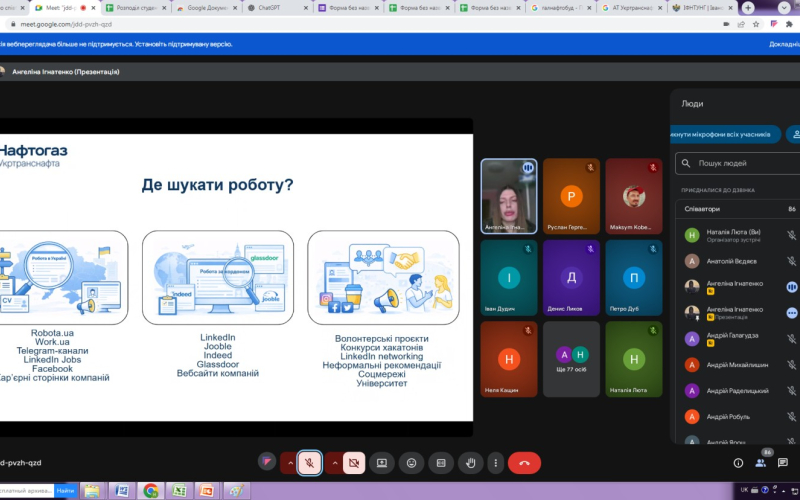Mute Андрій Галагудза's microphone icon

coord(791,339)
